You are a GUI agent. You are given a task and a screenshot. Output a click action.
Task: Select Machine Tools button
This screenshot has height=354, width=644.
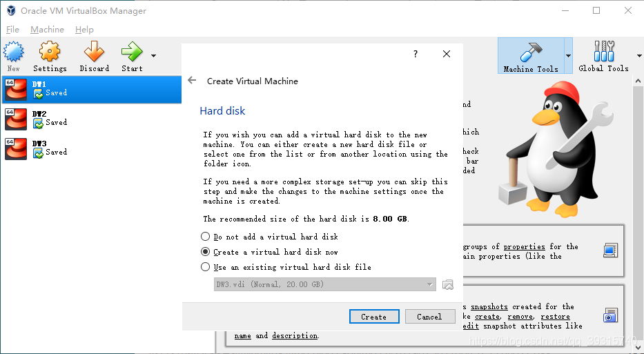point(531,56)
